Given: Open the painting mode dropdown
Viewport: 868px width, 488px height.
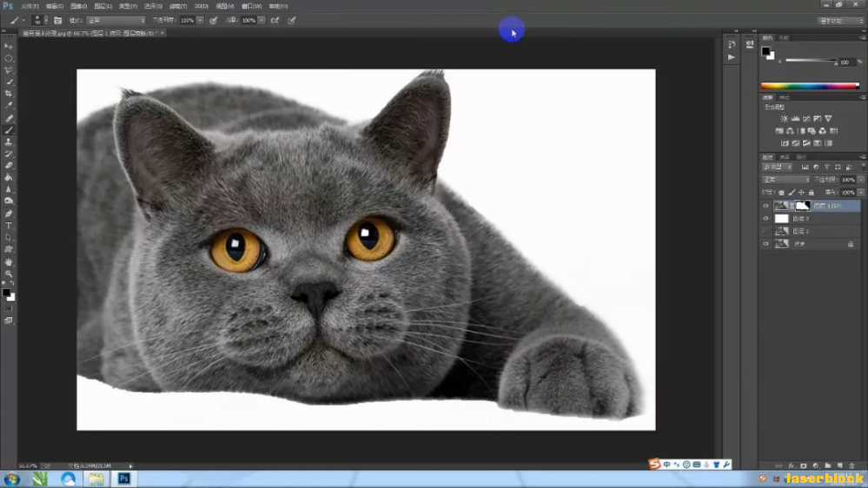Looking at the screenshot, I should point(116,21).
